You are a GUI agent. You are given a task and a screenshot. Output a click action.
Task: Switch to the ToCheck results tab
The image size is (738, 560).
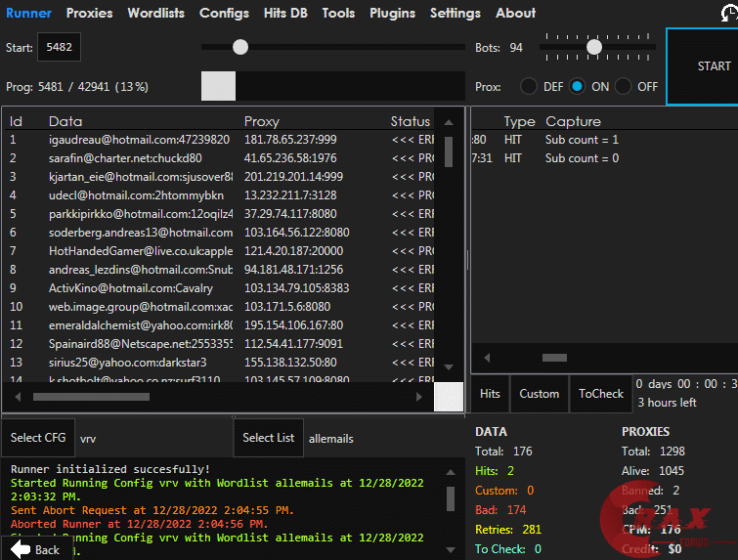pos(600,394)
